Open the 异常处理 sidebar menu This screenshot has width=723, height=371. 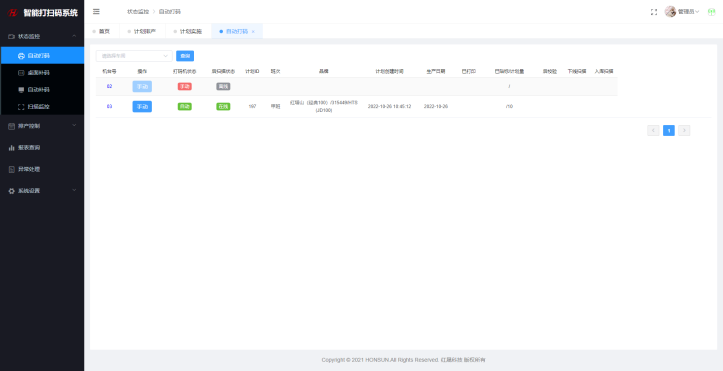[42, 169]
